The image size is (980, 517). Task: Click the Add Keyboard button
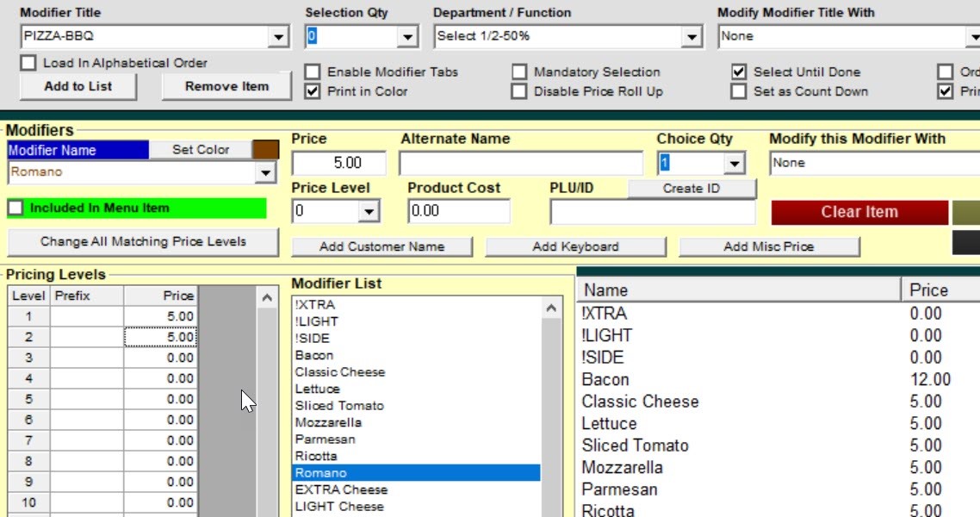coord(577,246)
